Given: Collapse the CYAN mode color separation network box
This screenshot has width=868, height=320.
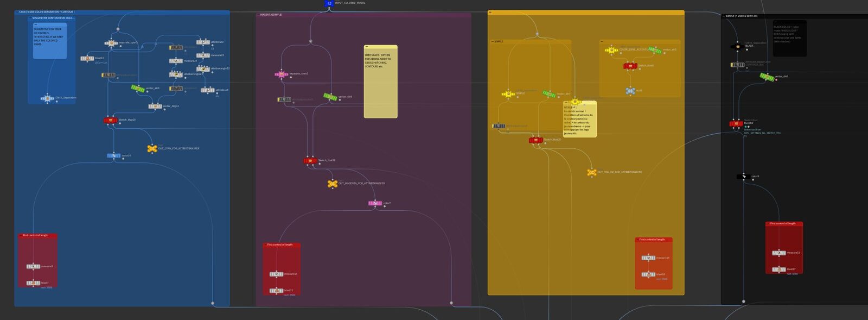Looking at the screenshot, I should click(x=17, y=12).
